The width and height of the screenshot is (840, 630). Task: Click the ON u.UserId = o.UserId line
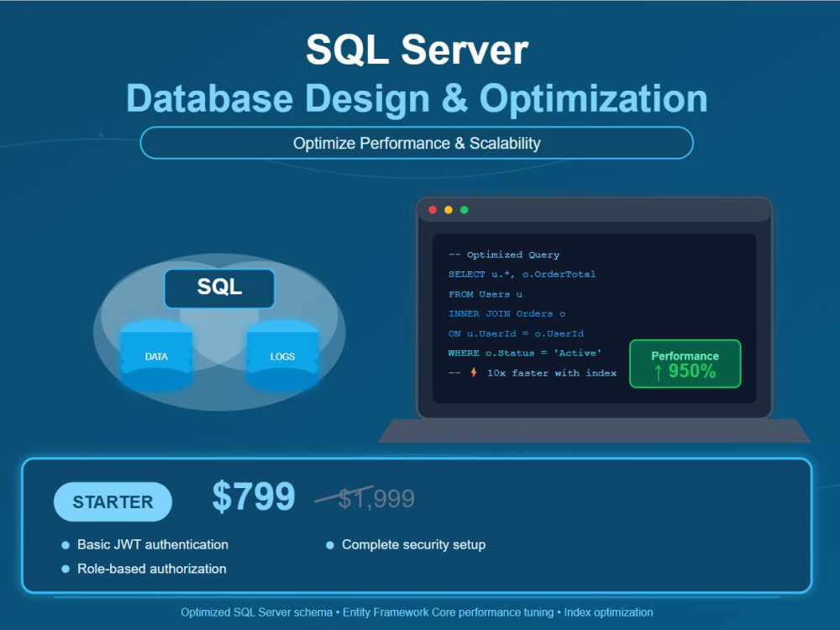click(x=516, y=333)
